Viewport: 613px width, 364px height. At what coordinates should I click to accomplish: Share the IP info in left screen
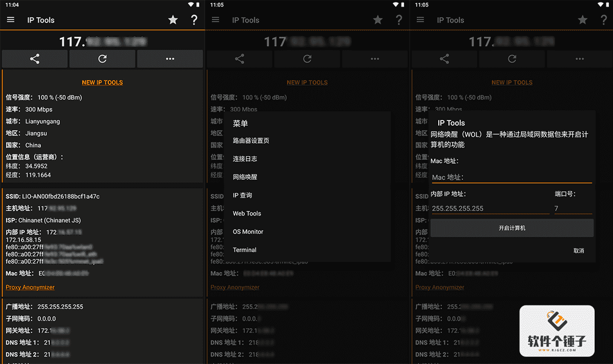[35, 59]
